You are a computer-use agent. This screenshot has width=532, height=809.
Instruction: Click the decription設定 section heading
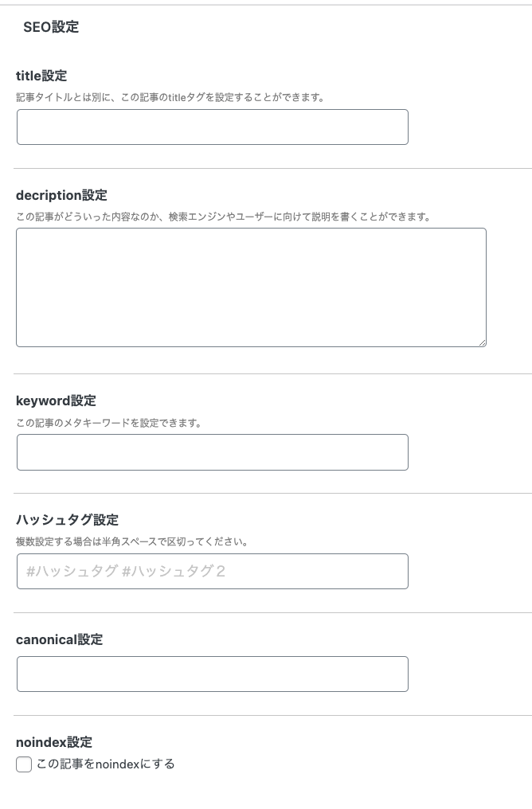[61, 195]
